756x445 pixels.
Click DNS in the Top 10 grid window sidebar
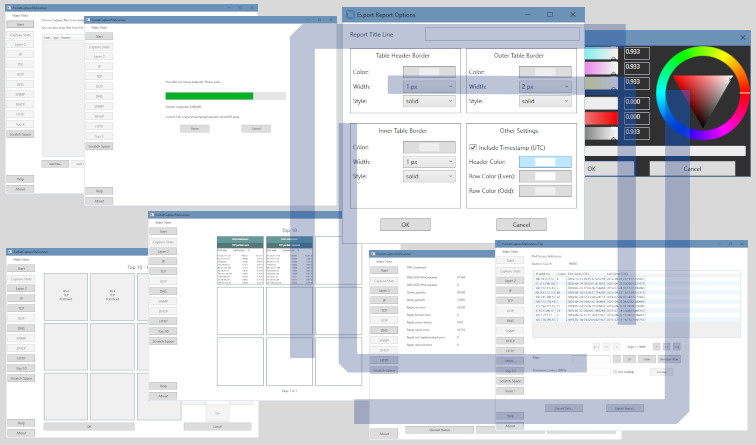coord(163,291)
